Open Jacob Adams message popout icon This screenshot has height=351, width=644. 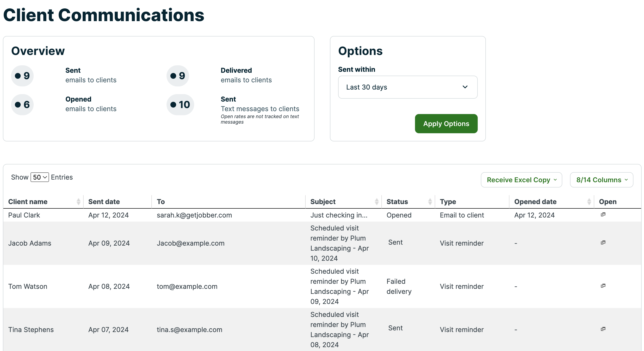point(603,242)
